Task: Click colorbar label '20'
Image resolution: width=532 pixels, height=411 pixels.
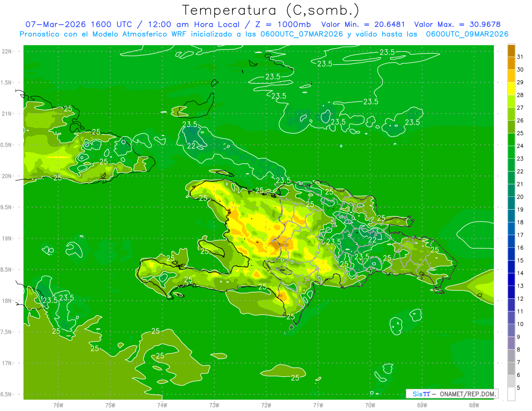Action: tap(520, 197)
